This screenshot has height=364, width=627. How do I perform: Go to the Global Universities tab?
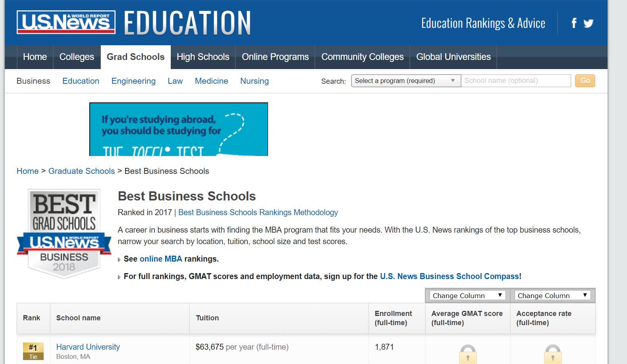pos(453,57)
